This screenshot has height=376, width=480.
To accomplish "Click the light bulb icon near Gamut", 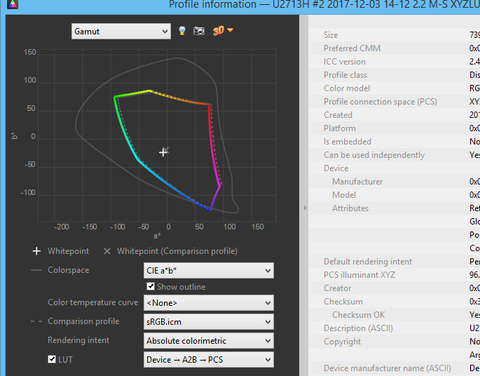I will pyautogui.click(x=182, y=31).
